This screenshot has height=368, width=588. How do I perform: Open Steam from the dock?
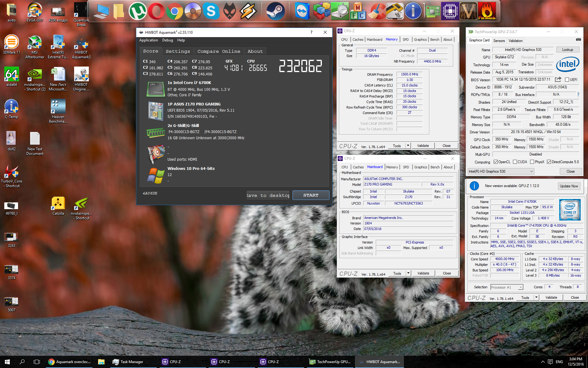click(275, 11)
